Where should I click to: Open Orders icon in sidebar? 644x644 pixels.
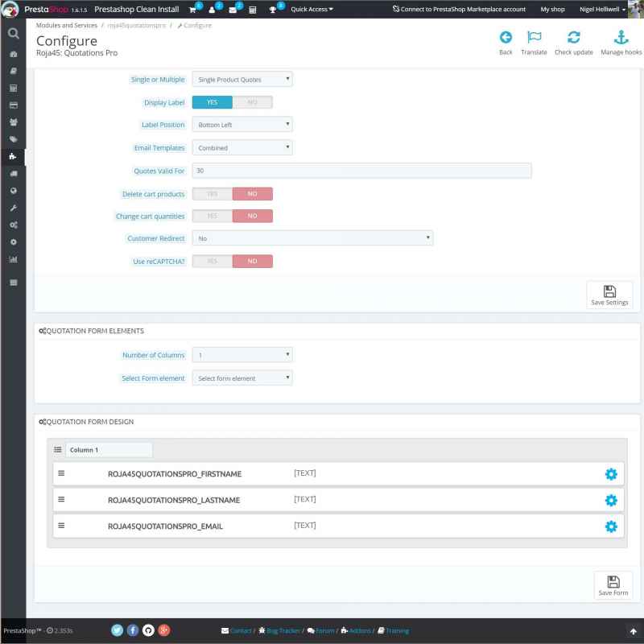(x=13, y=88)
